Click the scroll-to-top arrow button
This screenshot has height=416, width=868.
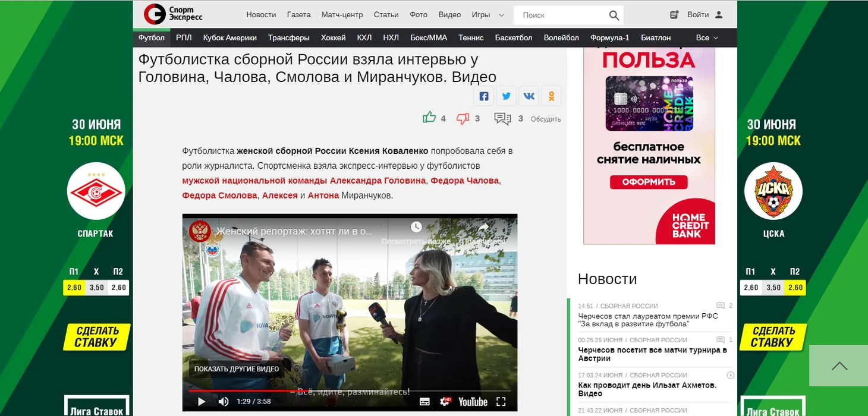[839, 366]
